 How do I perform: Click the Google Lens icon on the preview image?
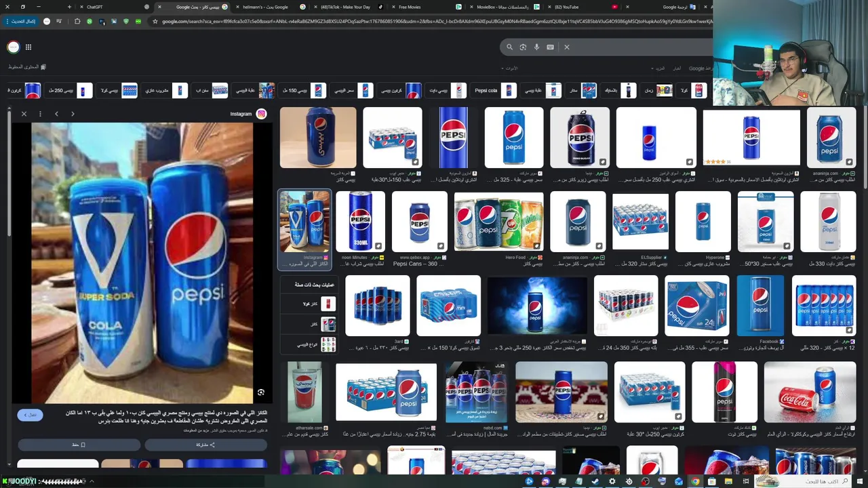point(260,392)
